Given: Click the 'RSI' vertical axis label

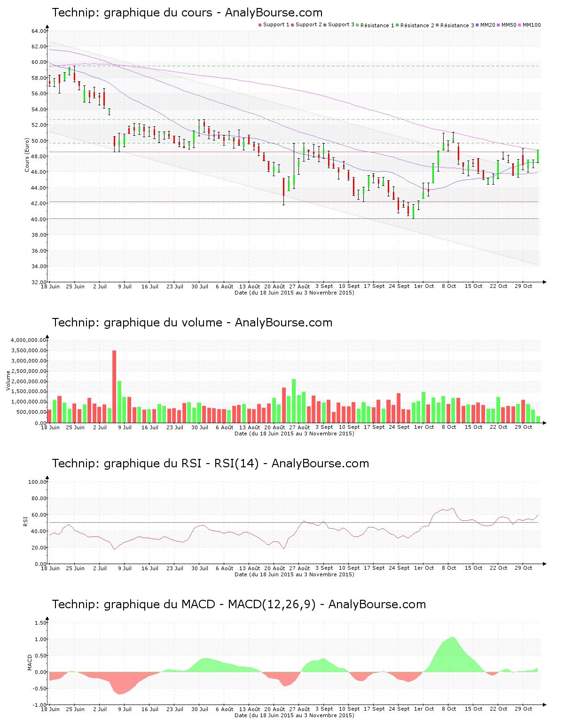Looking at the screenshot, I should point(25,521).
